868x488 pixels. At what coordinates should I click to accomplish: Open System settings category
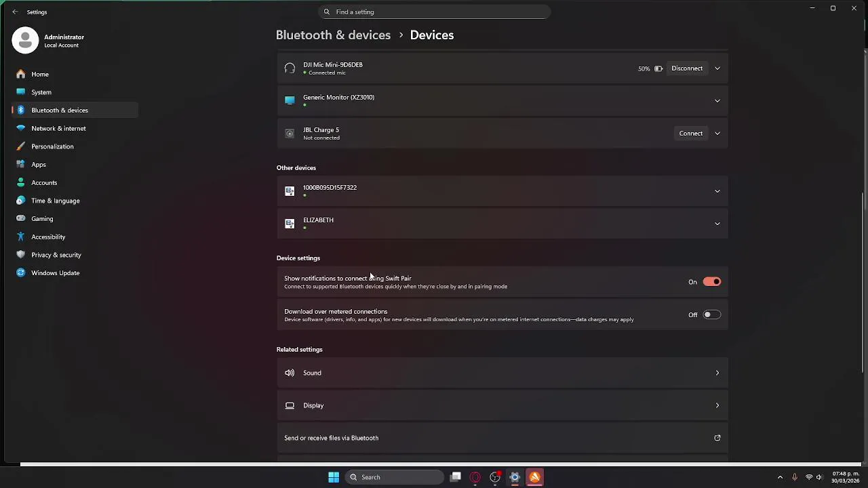click(x=75, y=92)
